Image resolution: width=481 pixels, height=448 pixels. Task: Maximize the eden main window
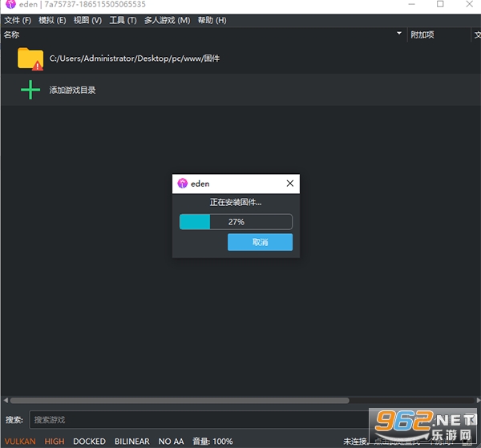440,4
